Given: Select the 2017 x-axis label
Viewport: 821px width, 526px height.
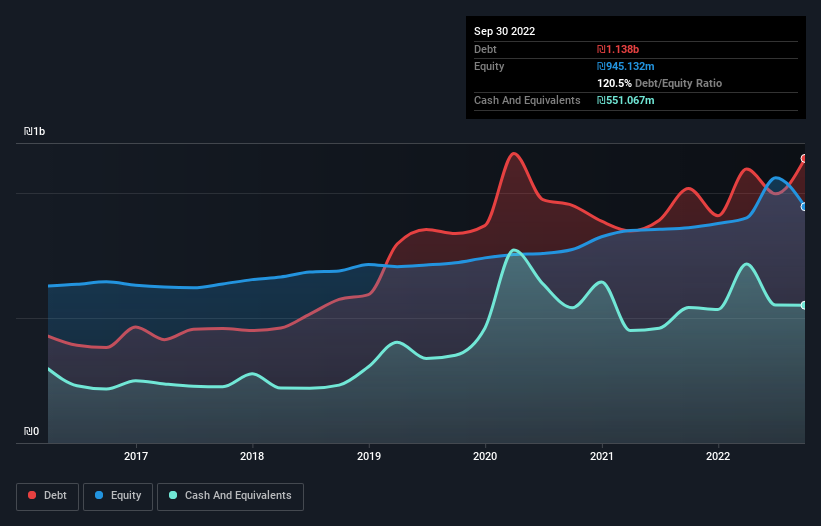Looking at the screenshot, I should 136,456.
